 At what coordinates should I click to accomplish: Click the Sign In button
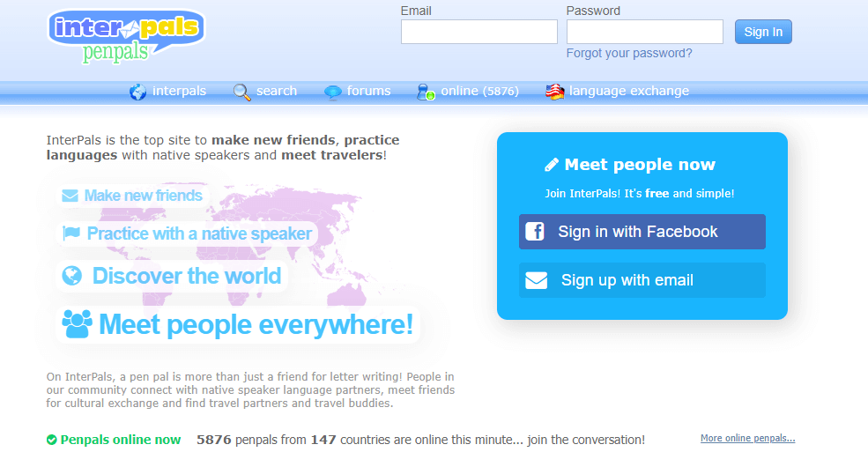[763, 32]
